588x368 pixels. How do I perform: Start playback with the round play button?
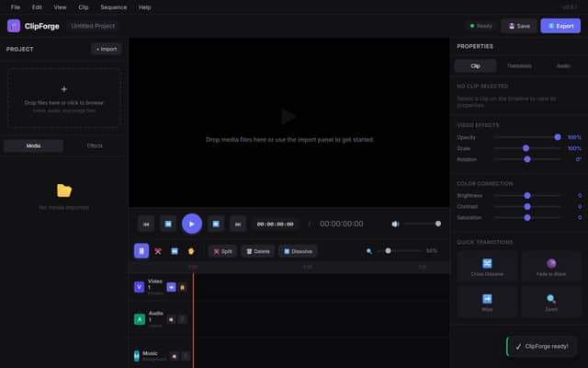click(x=192, y=224)
